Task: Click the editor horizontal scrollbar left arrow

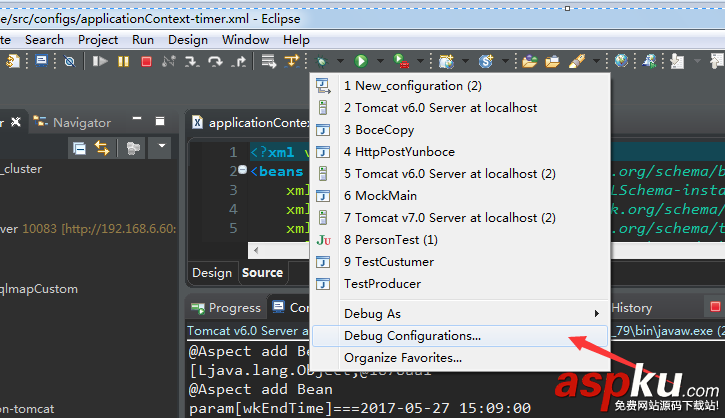Action: pyautogui.click(x=256, y=250)
